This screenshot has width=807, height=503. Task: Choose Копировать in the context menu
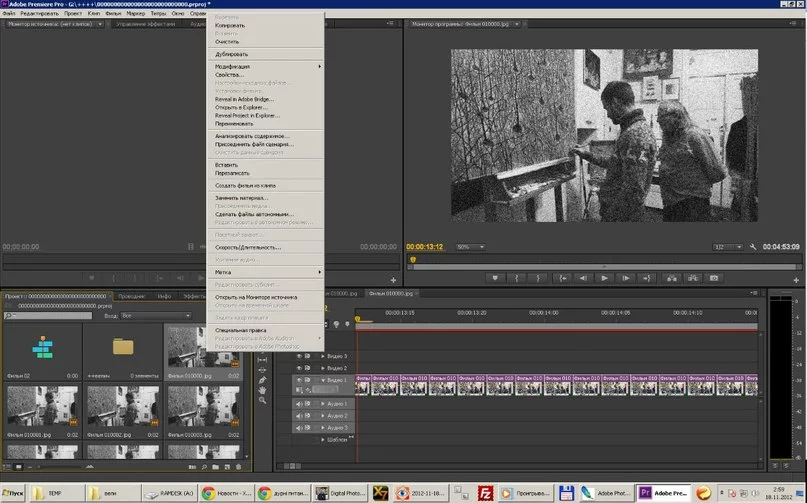click(266, 25)
